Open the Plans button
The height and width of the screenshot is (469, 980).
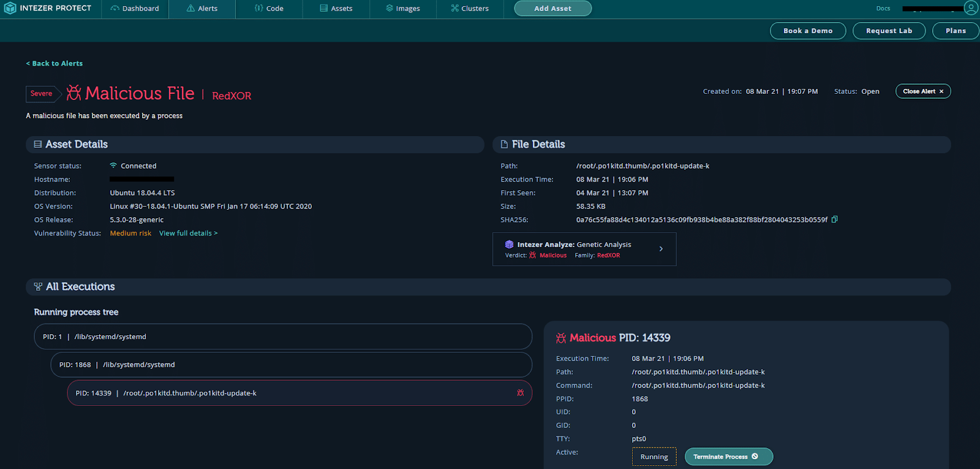pyautogui.click(x=956, y=31)
